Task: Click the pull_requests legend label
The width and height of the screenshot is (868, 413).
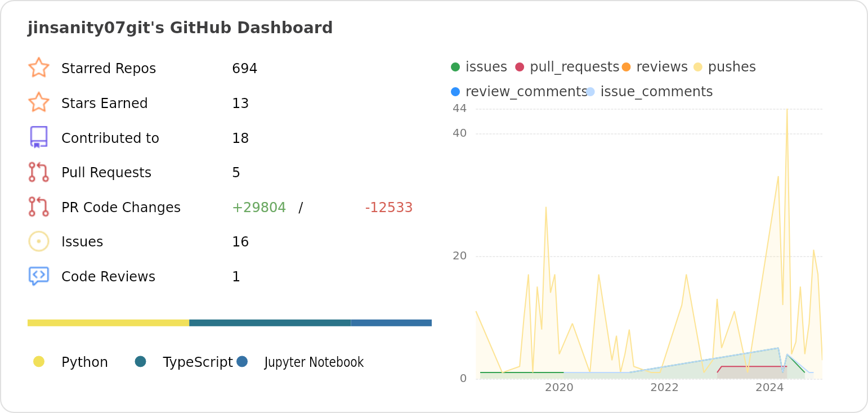Action: pyautogui.click(x=575, y=67)
